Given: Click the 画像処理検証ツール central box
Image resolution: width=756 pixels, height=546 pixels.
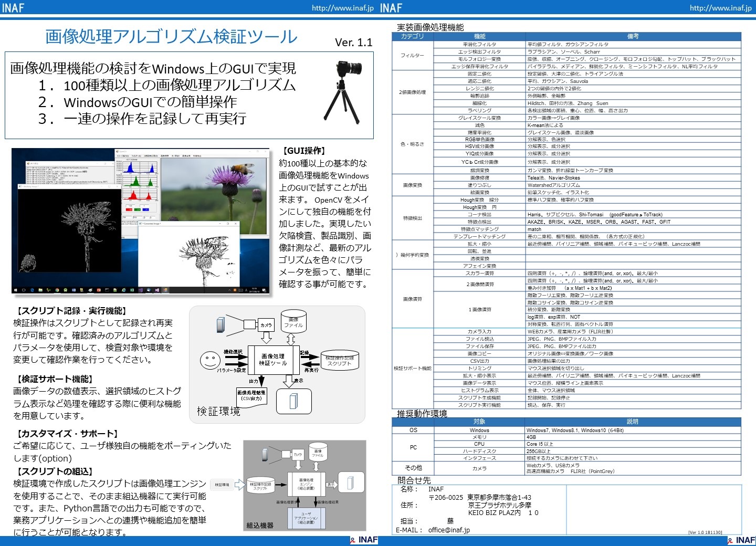Looking at the screenshot, I should point(273,360).
